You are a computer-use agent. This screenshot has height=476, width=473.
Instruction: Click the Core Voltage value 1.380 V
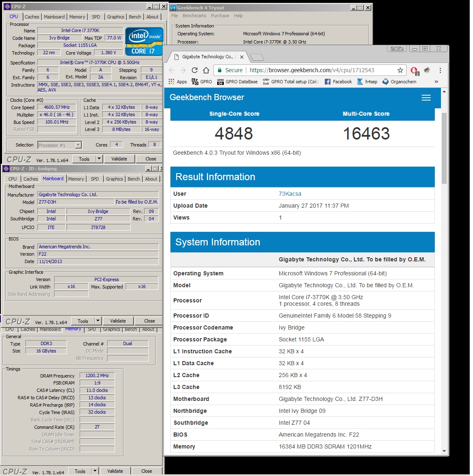[108, 53]
